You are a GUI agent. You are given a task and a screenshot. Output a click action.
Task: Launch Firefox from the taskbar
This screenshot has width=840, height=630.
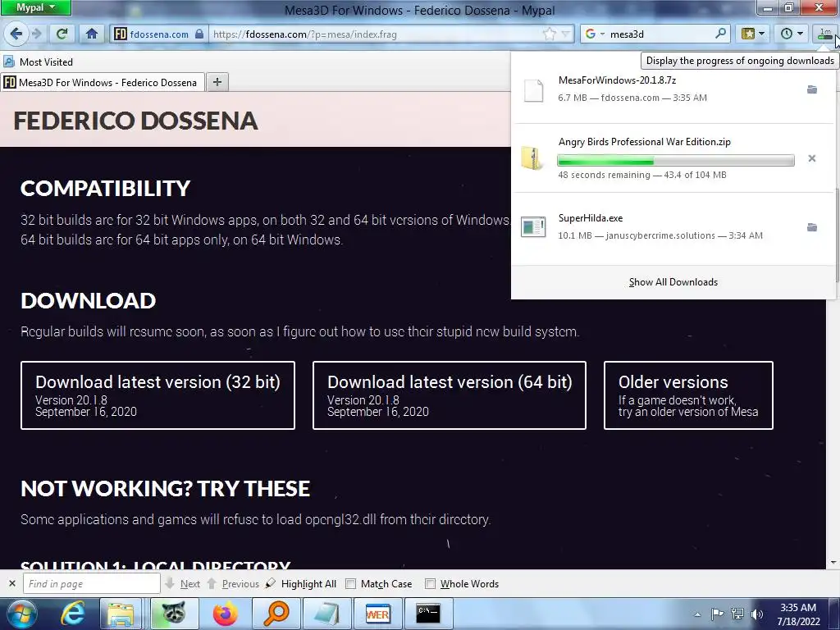point(225,614)
